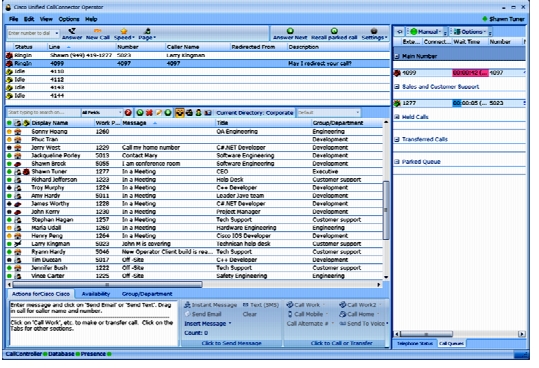Click the highlighted yellow directory toolbar icon
Image resolution: width=539 pixels, height=368 pixels.
pyautogui.click(x=179, y=113)
